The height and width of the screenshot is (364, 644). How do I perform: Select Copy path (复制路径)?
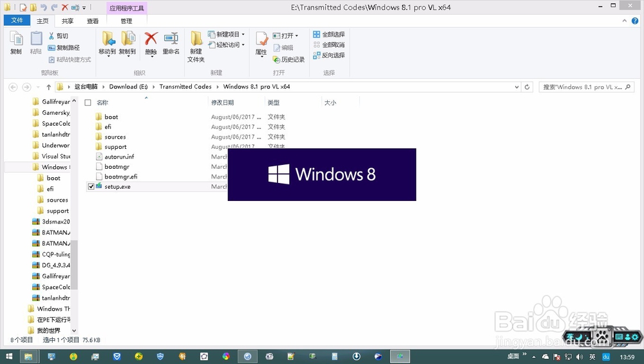pyautogui.click(x=64, y=48)
